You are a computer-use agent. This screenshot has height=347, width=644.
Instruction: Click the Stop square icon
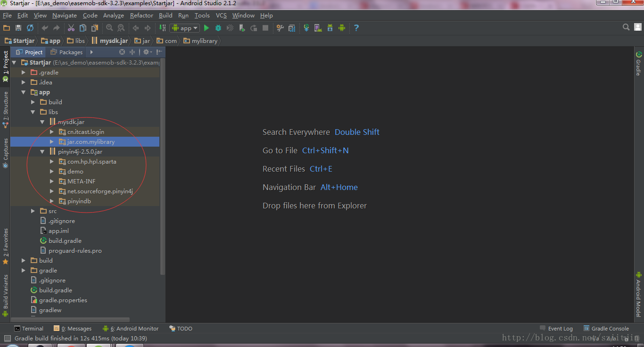[265, 28]
